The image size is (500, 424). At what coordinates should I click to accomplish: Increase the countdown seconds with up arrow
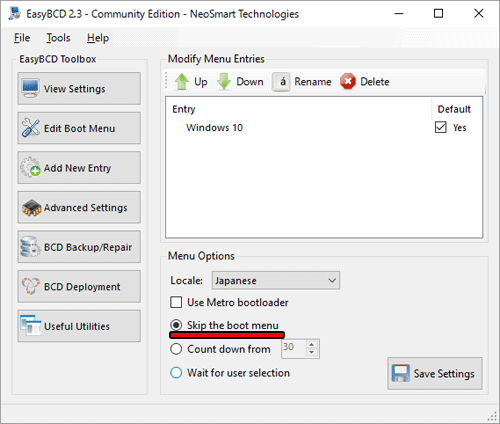(312, 345)
